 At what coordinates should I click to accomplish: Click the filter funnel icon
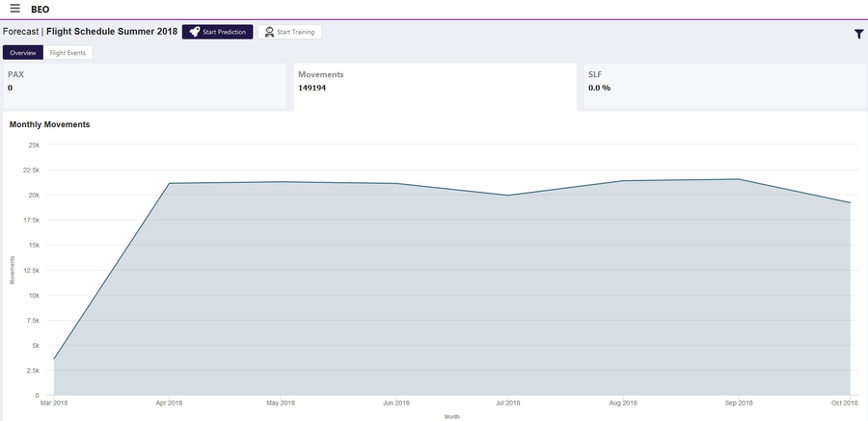858,34
